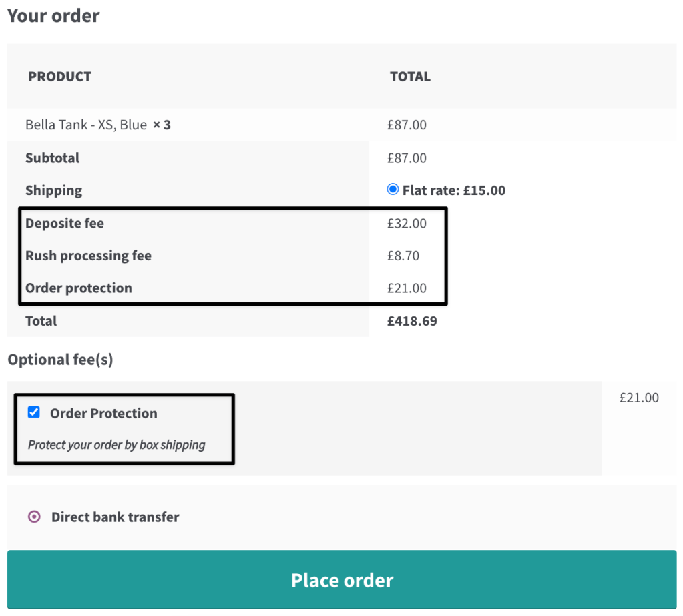Click the £21.00 optional fee price
Image resolution: width=683 pixels, height=616 pixels.
tap(639, 398)
